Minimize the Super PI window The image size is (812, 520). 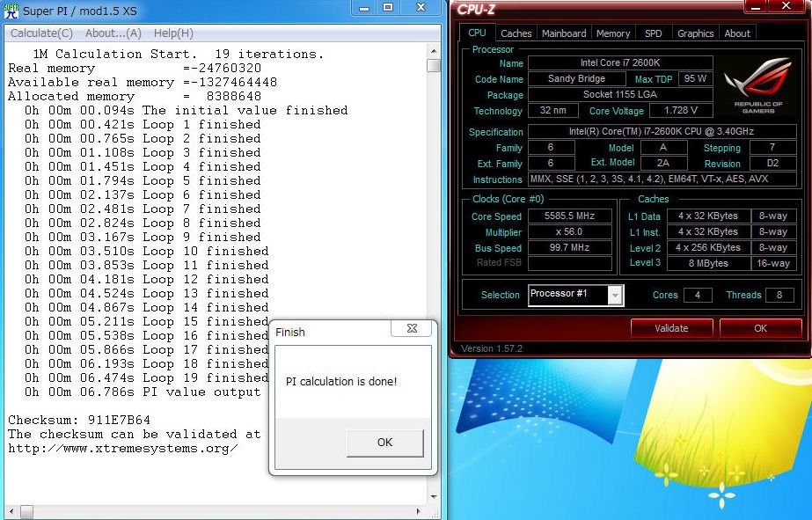[364, 8]
